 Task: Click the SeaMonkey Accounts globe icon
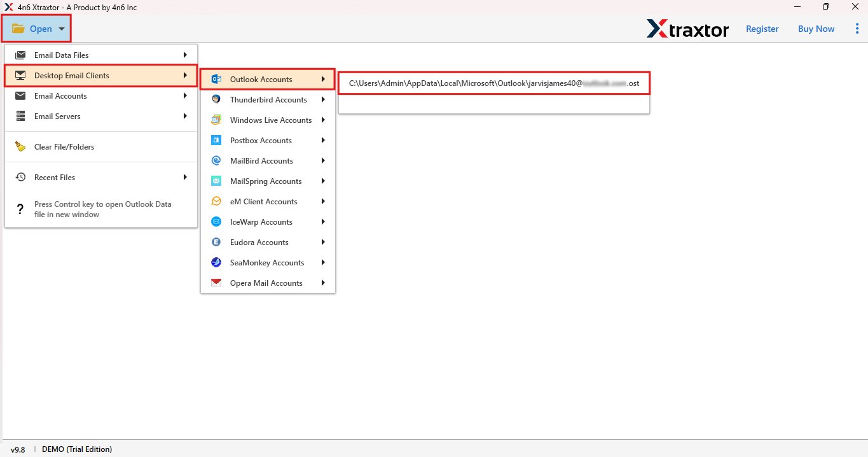217,262
